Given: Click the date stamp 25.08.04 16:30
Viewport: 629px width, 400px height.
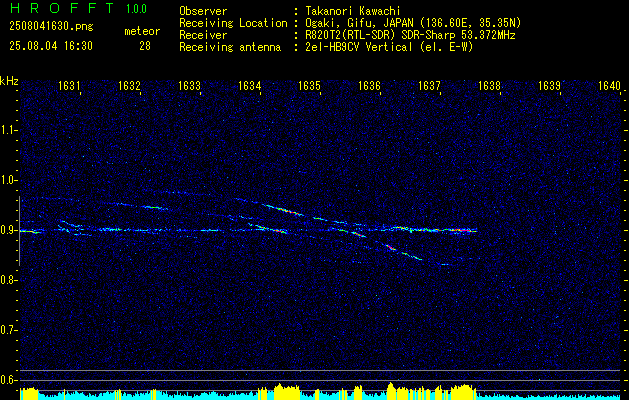Looking at the screenshot, I should pyautogui.click(x=51, y=46).
